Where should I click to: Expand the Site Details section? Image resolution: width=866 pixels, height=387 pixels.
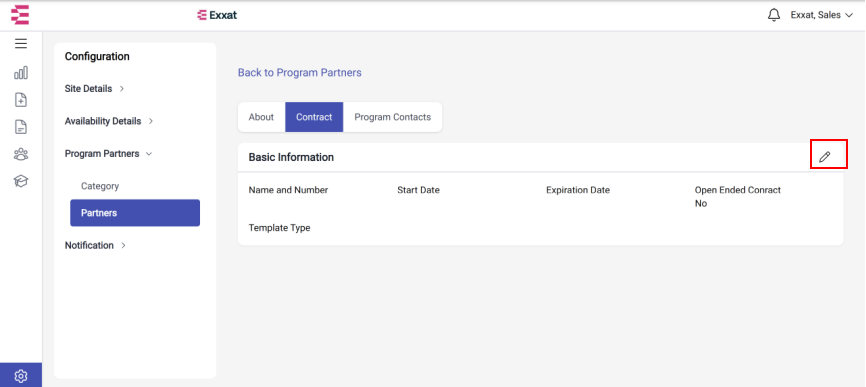(x=94, y=88)
